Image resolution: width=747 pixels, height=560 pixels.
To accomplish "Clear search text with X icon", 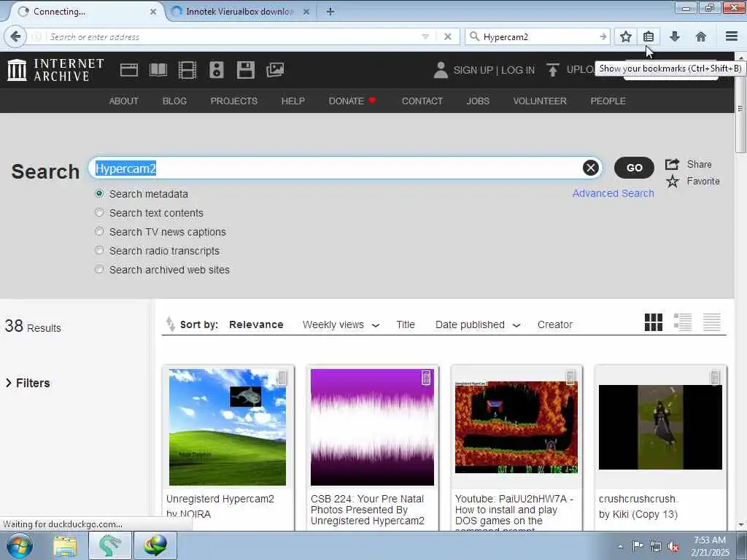I will [x=591, y=168].
